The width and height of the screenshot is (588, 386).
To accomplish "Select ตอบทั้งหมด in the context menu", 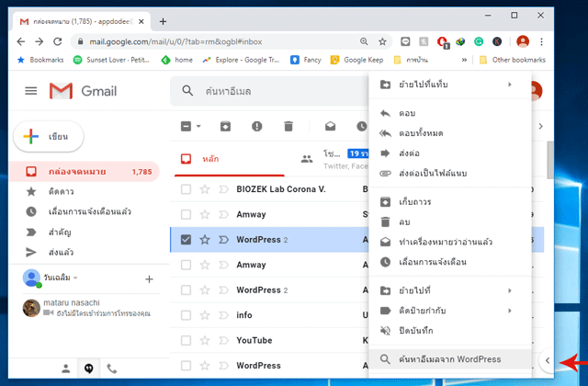I will (450, 133).
